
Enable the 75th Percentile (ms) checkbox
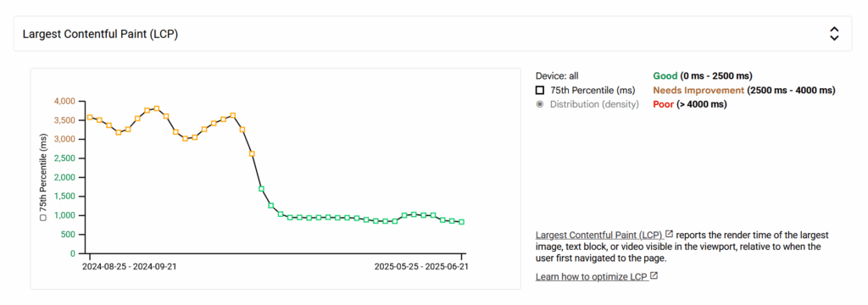[x=540, y=90]
